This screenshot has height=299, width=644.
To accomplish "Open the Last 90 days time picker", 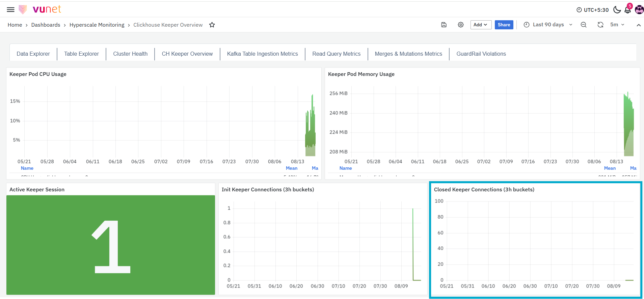I will [548, 25].
